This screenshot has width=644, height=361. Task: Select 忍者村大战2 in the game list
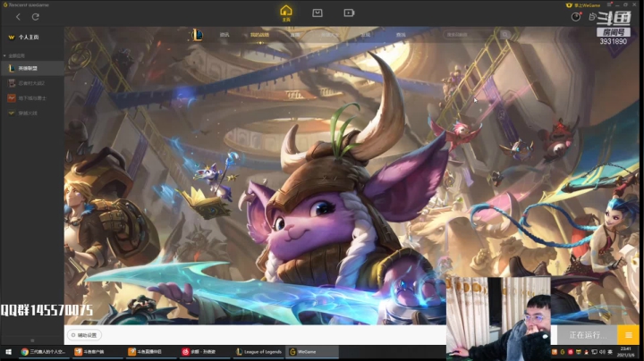click(x=32, y=83)
